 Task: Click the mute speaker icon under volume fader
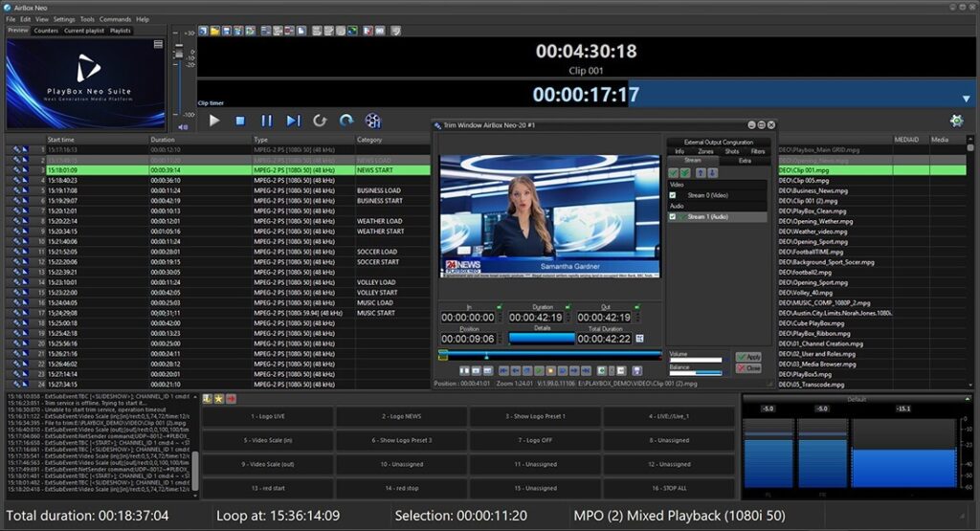click(183, 126)
